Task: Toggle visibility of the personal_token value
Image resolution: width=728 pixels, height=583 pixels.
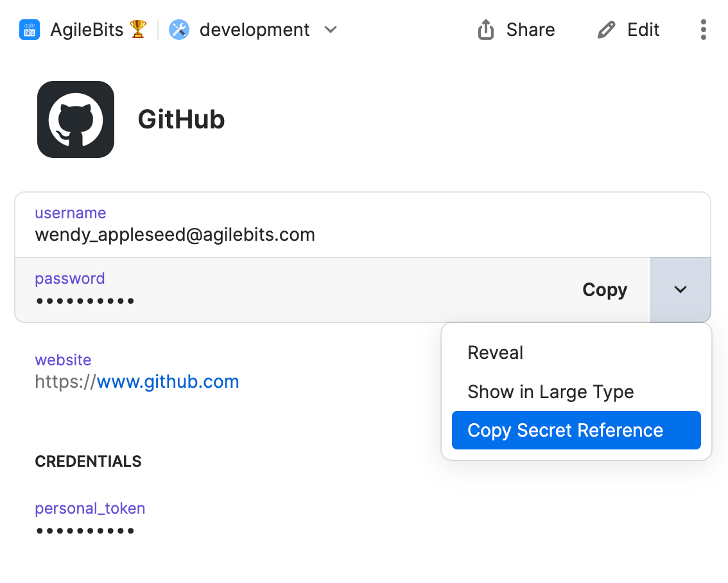Action: tap(85, 530)
